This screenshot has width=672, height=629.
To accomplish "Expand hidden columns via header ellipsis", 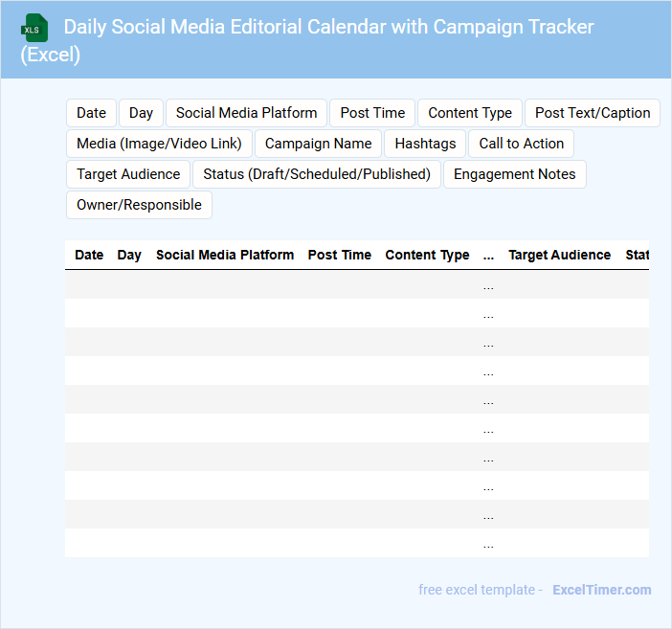I will (x=488, y=255).
